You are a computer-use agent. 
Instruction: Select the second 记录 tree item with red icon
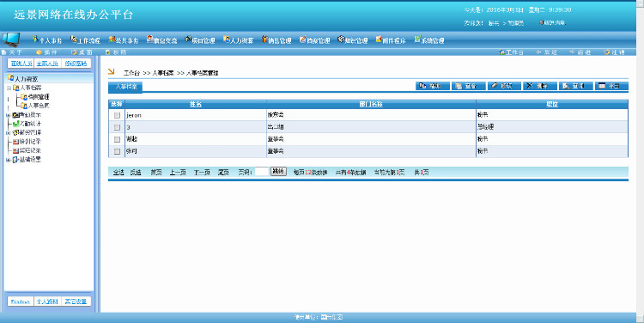27,150
